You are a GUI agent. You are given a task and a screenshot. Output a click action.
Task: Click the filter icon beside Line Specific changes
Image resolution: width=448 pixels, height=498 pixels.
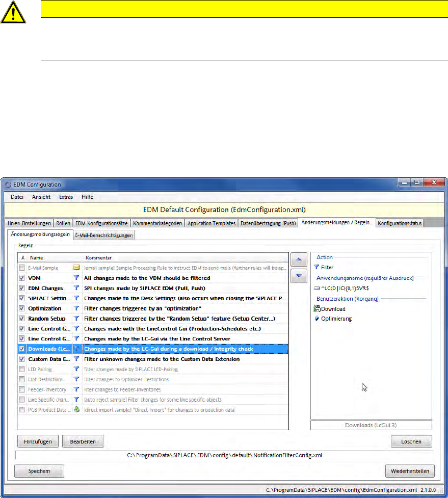tap(76, 400)
